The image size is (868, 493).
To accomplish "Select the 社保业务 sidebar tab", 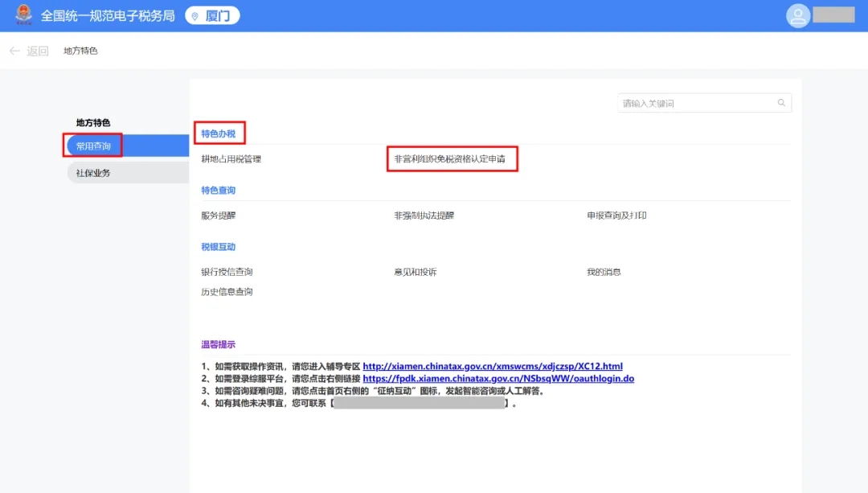I will (128, 173).
